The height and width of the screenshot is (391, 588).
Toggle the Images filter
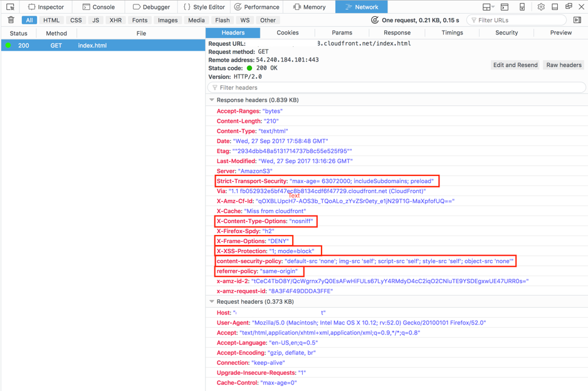pyautogui.click(x=167, y=19)
